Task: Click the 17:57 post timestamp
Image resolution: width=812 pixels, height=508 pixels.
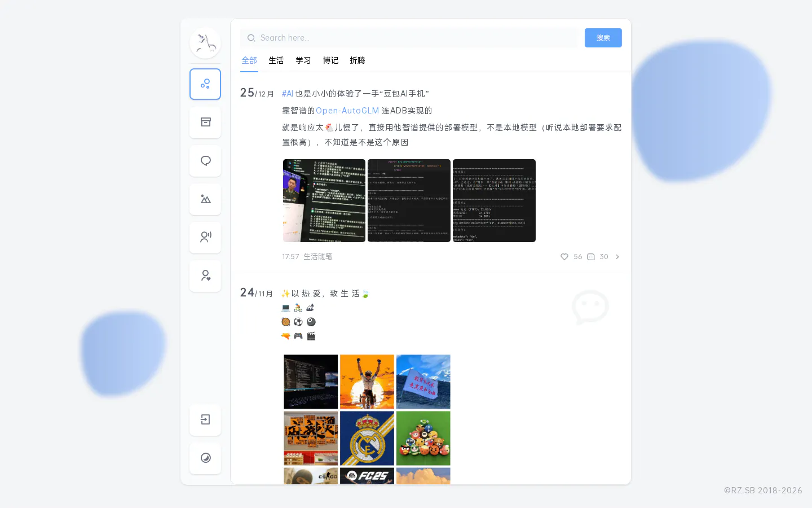Action: tap(290, 257)
